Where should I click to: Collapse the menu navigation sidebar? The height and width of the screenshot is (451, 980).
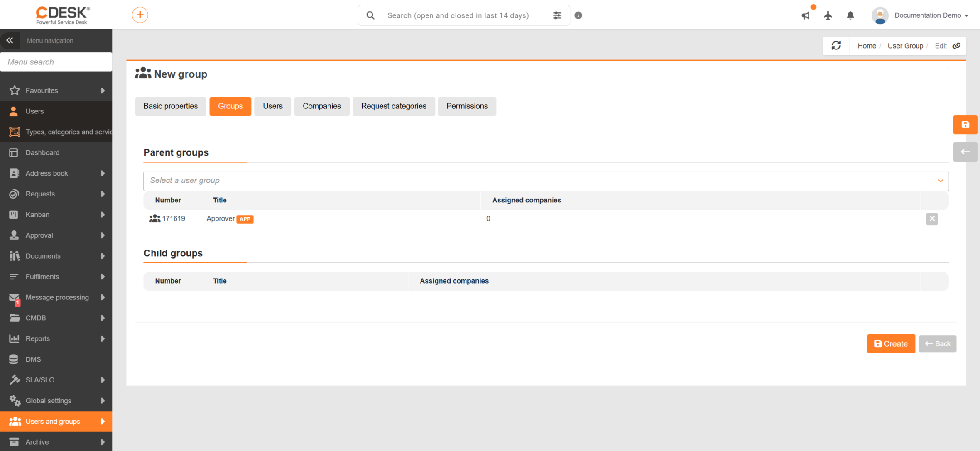(x=10, y=40)
